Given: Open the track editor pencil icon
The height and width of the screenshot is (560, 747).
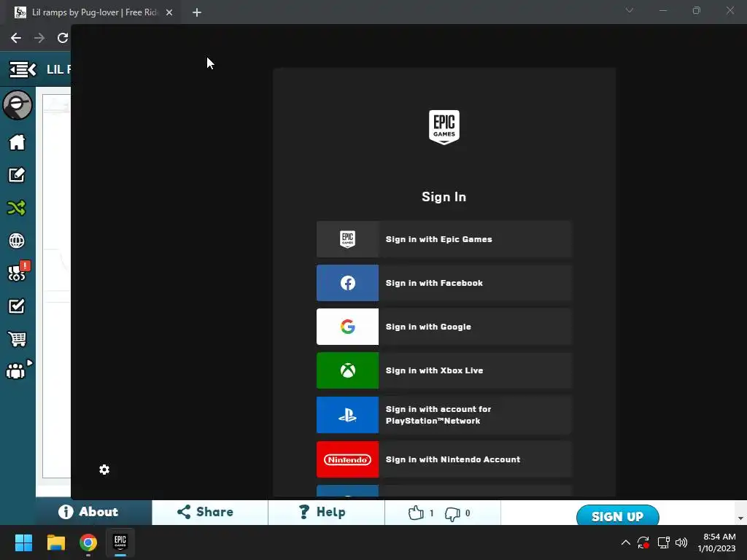Looking at the screenshot, I should (18, 175).
